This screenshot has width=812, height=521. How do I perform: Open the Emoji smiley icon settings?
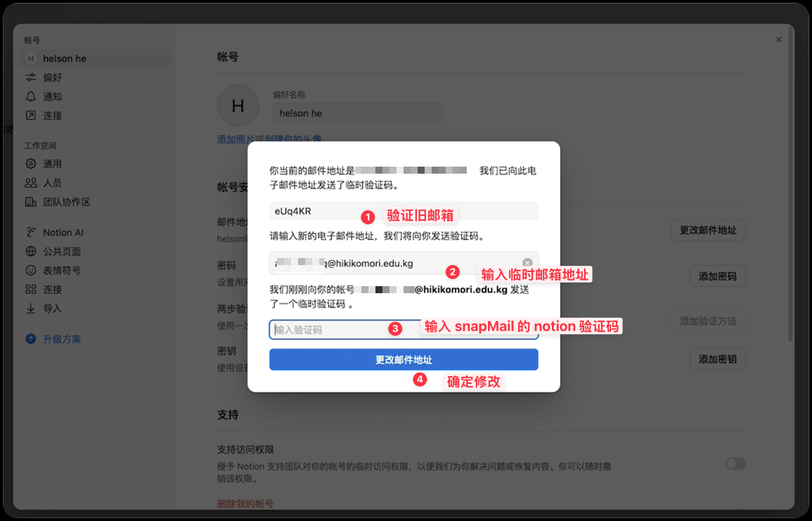(x=31, y=270)
